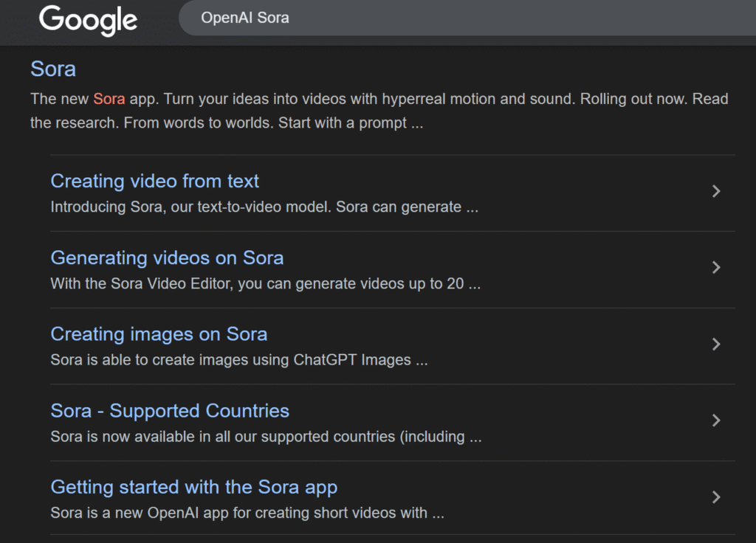Viewport: 756px width, 543px height.
Task: Click the 'Sora is a new OpenAI app' snippet
Action: pos(247,513)
